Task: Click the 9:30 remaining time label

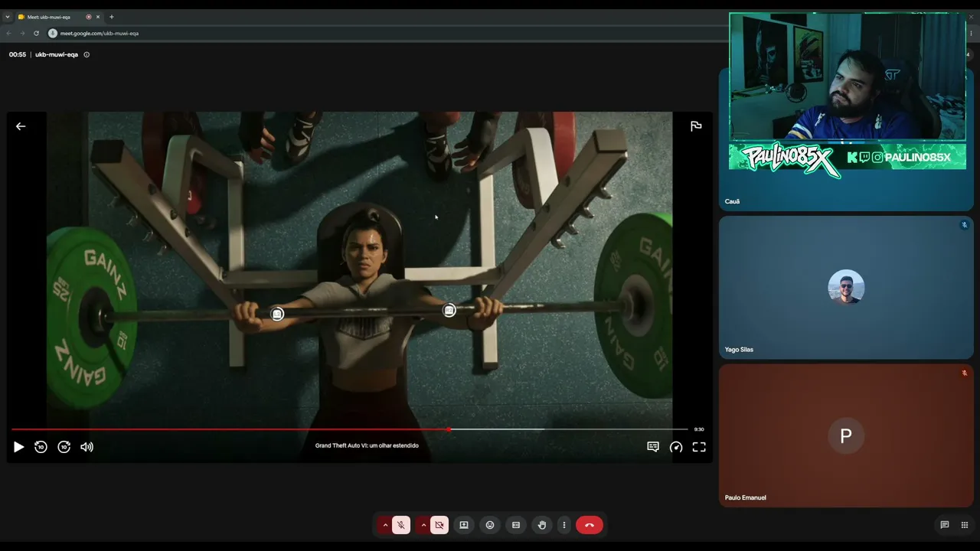Action: click(x=699, y=429)
